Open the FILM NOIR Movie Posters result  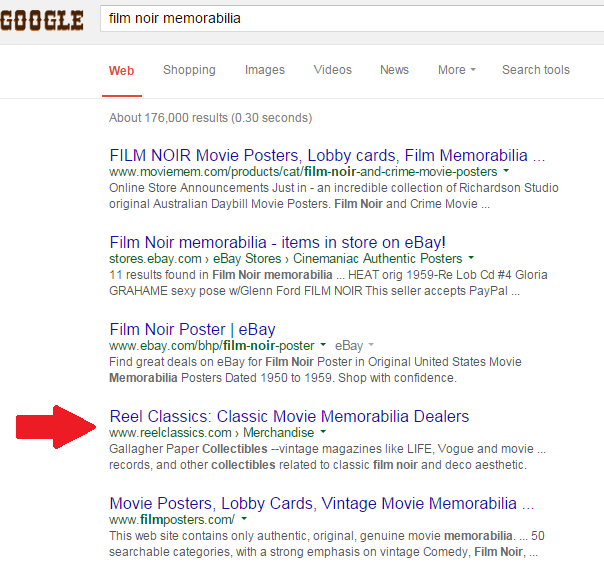pyautogui.click(x=326, y=156)
